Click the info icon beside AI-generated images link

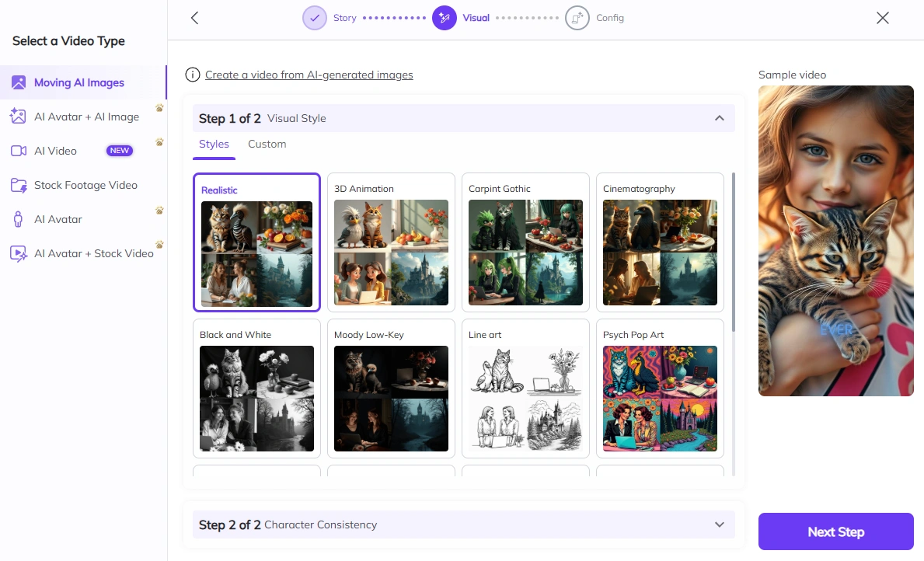(x=192, y=75)
